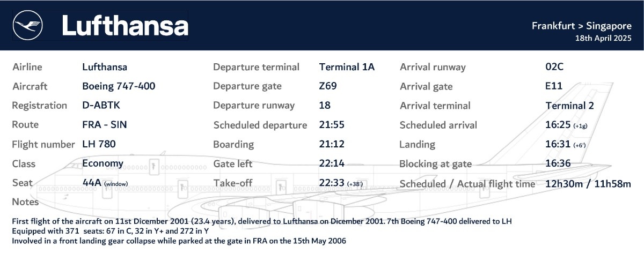Viewport: 644px width, 261px height.
Task: Click the FRA - SIN route value
Action: pyautogui.click(x=105, y=124)
